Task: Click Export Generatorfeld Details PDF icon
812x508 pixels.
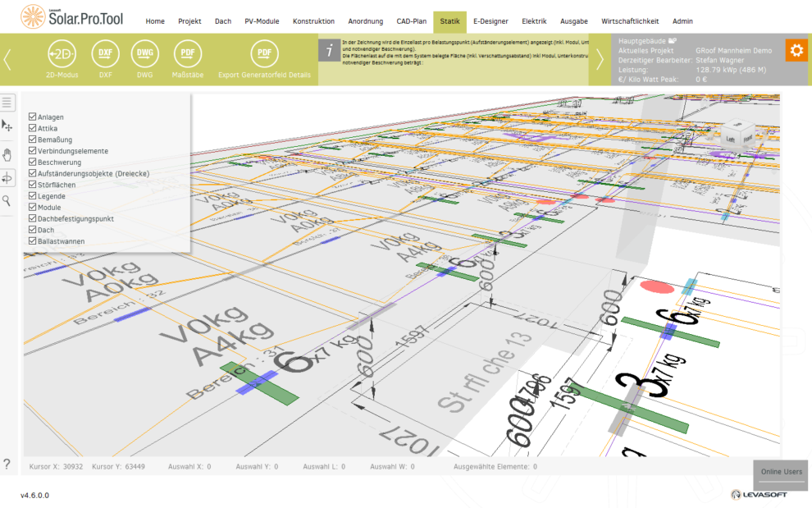Action: 264,54
